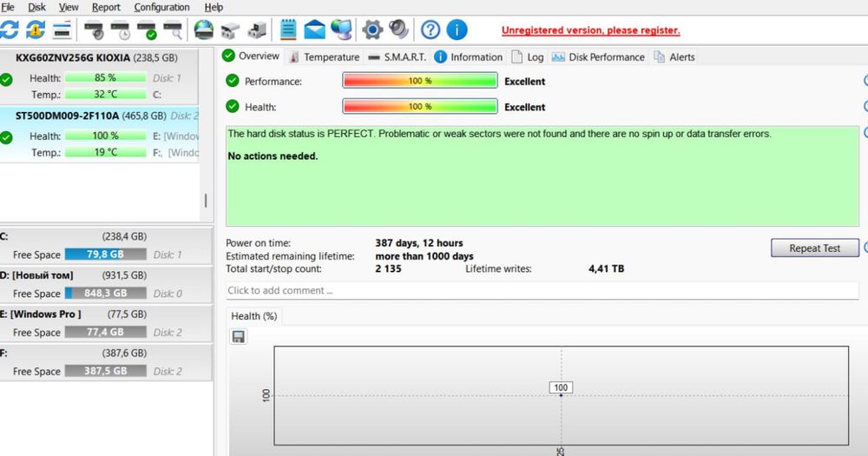The image size is (868, 456).
Task: Click the blue info circle toolbar icon
Action: [457, 30]
